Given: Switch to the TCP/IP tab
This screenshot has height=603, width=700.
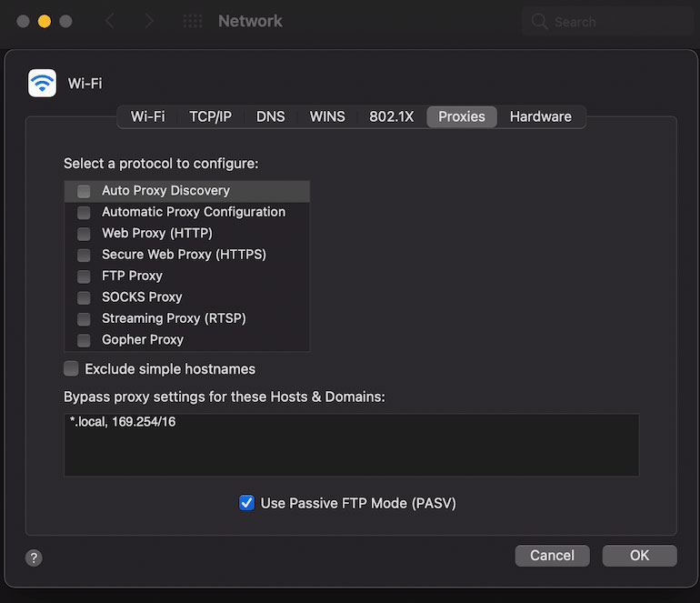Looking at the screenshot, I should [210, 117].
